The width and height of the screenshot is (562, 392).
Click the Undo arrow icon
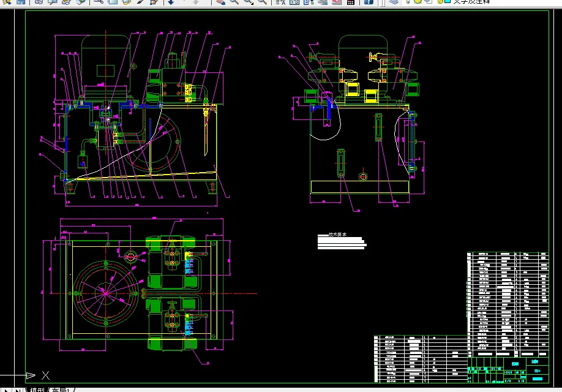(171, 2)
